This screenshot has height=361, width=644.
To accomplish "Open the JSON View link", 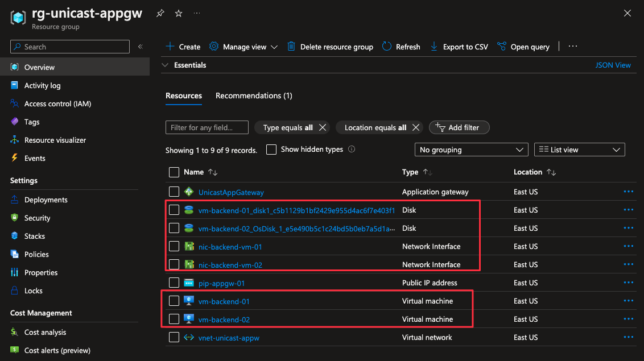I will 613,65.
